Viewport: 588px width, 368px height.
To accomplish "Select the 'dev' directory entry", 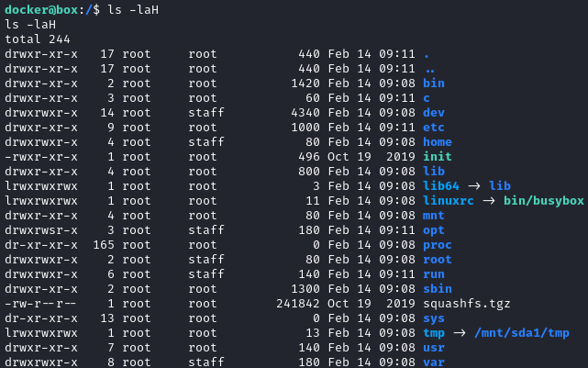I will point(434,113).
